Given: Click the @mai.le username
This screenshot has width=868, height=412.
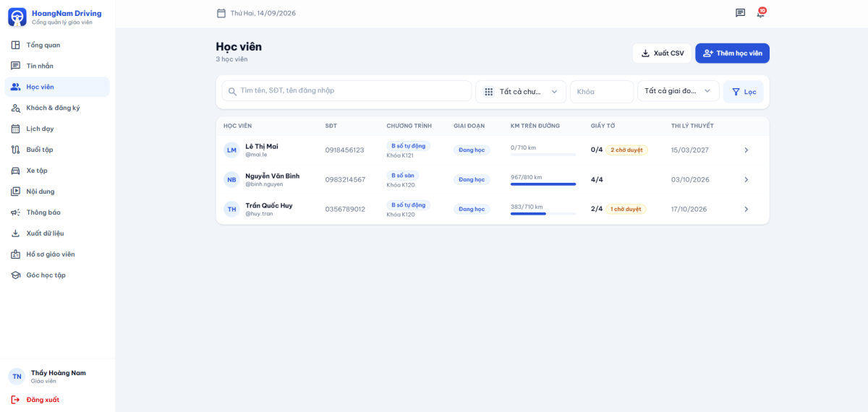Looking at the screenshot, I should [256, 155].
